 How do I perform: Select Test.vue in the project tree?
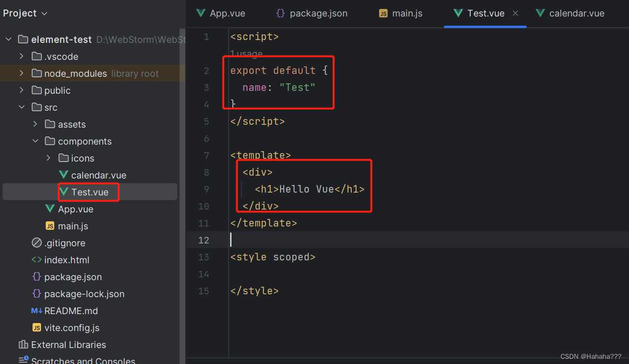point(90,192)
